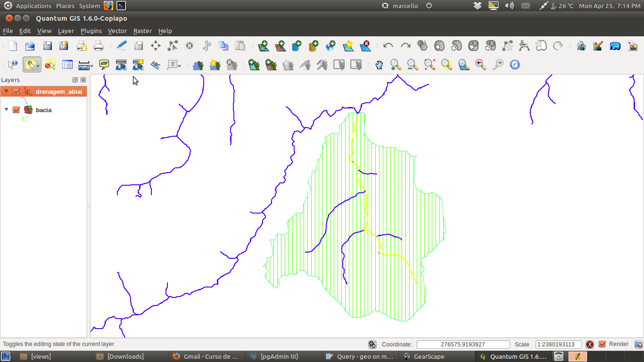This screenshot has width=644, height=362.
Task: Open the GearScape window from the taskbar
Action: [x=429, y=356]
